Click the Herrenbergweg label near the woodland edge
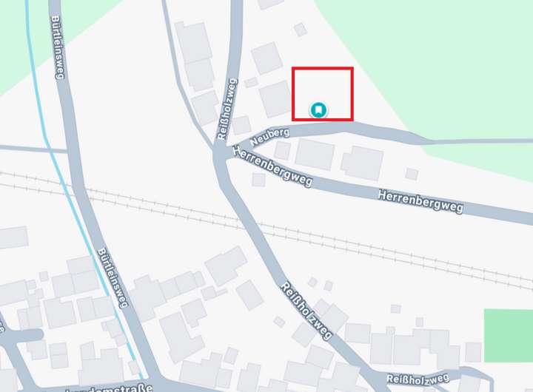The width and height of the screenshot is (533, 392). (420, 202)
